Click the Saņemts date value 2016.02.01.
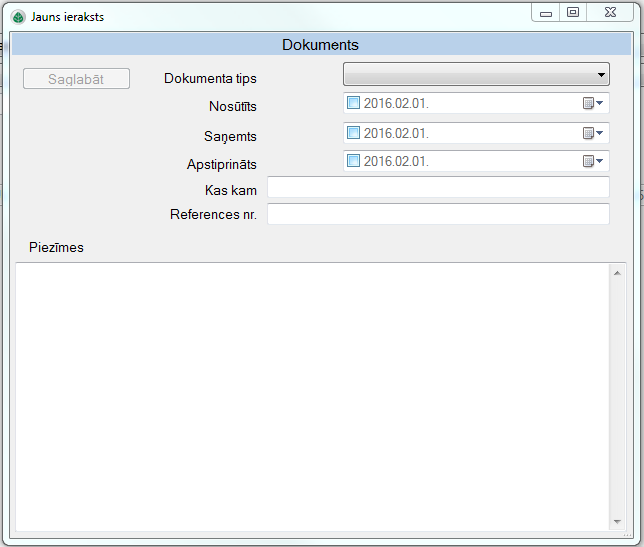The height and width of the screenshot is (547, 644). [396, 133]
